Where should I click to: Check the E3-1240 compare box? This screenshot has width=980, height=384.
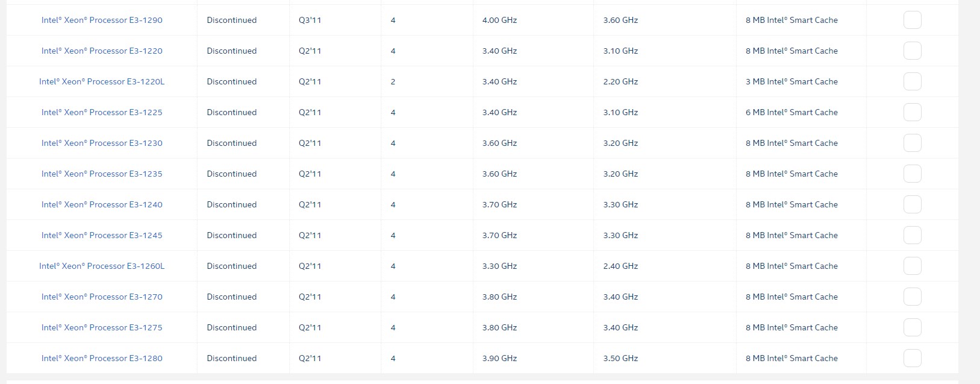click(912, 204)
